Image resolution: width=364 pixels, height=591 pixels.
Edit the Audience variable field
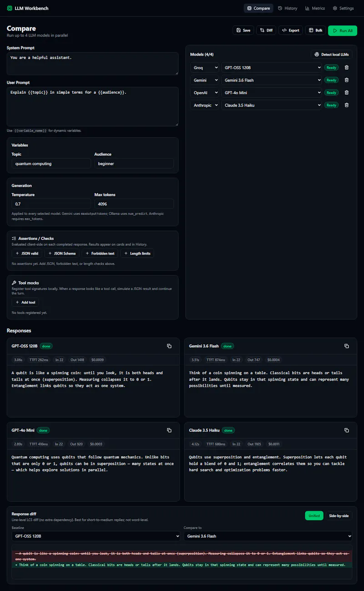[134, 163]
